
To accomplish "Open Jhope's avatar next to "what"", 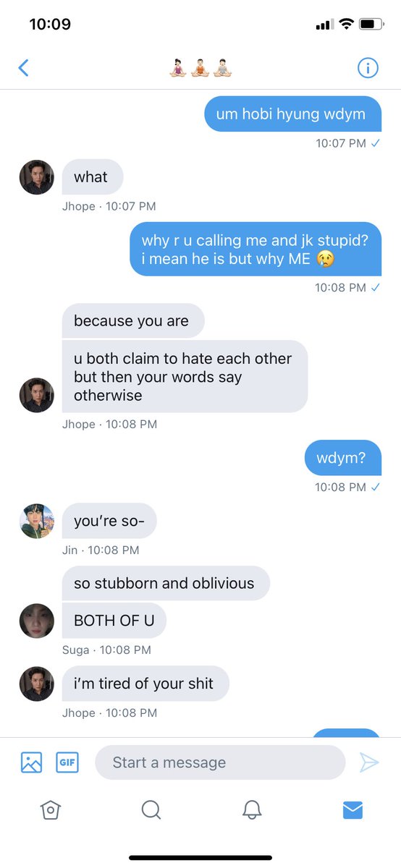I will pos(36,177).
